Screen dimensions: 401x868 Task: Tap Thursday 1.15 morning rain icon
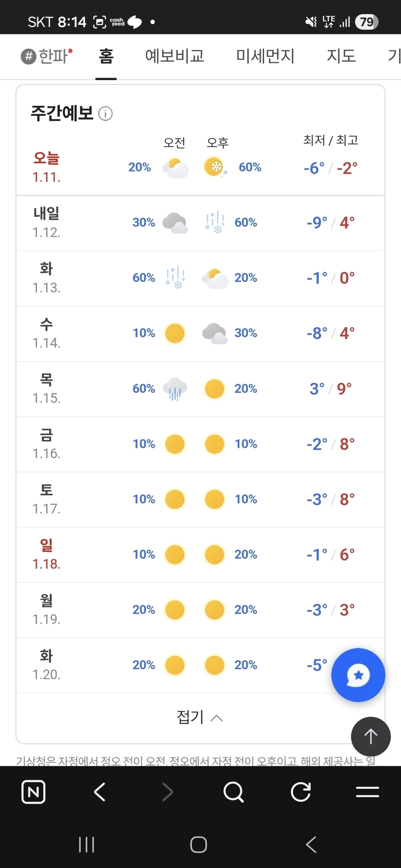175,389
